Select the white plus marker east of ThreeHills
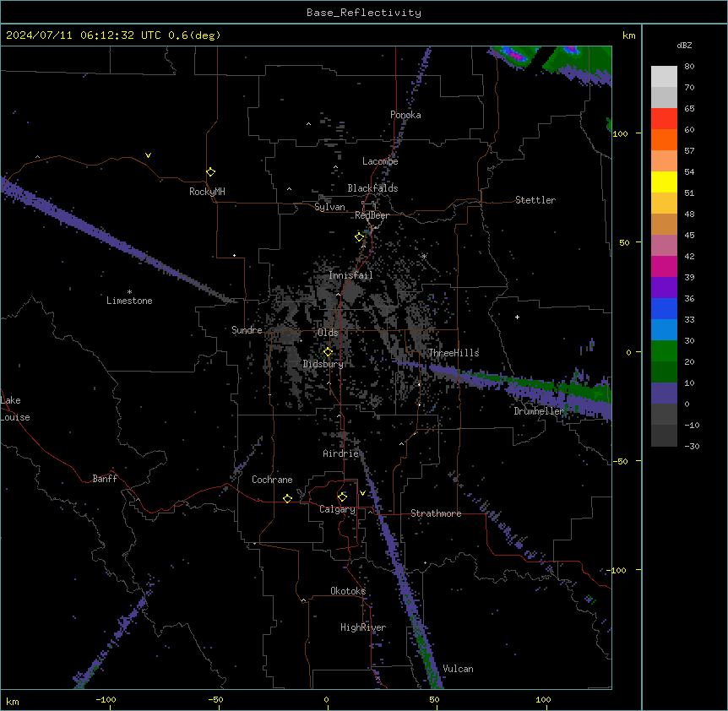The image size is (728, 711). click(517, 317)
